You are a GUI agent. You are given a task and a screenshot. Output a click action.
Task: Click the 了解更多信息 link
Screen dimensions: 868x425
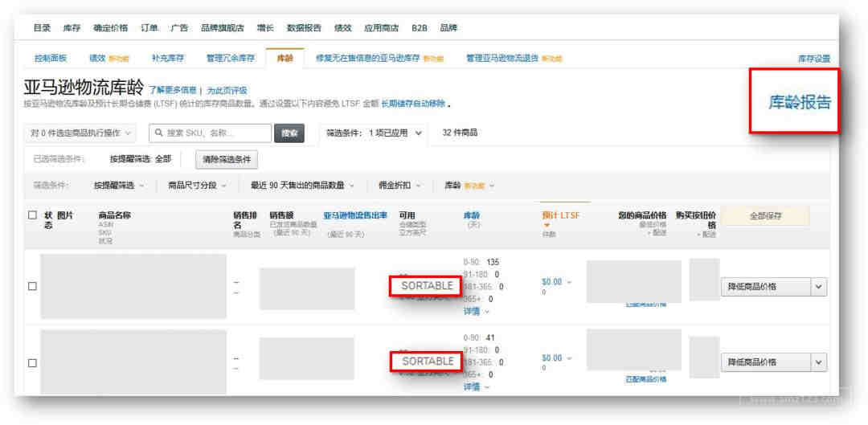click(x=172, y=90)
